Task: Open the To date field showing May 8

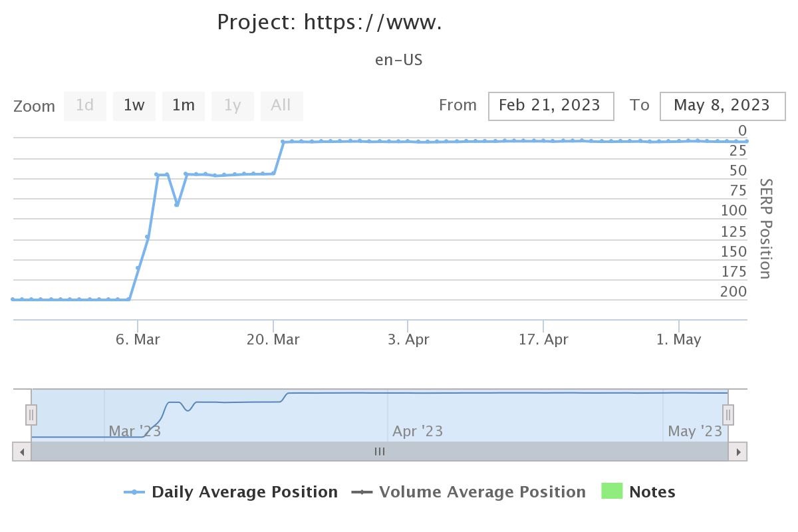Action: (x=722, y=106)
